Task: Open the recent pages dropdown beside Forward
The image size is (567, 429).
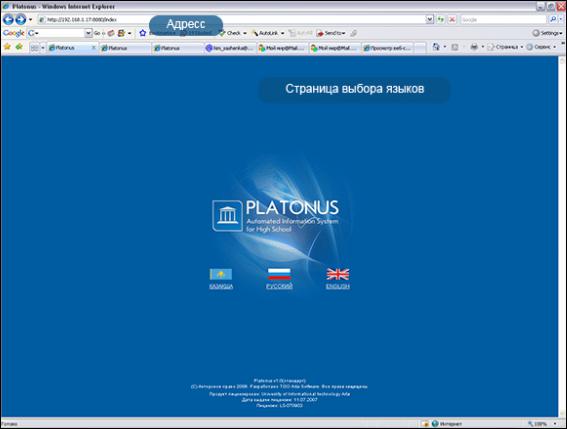Action: (x=30, y=20)
